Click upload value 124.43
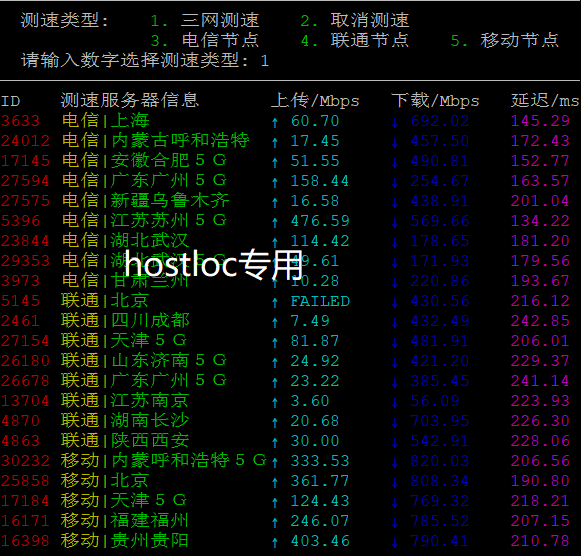 pyautogui.click(x=320, y=501)
